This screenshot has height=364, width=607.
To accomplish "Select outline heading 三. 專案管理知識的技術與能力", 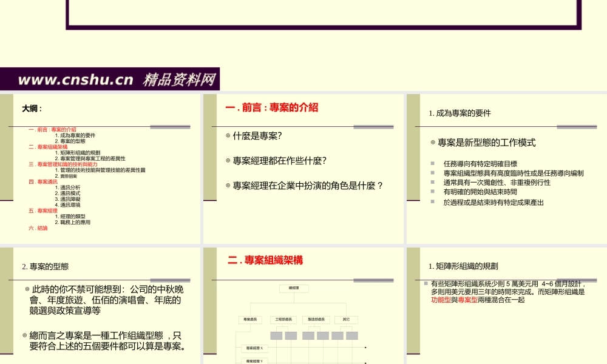I will point(63,164).
